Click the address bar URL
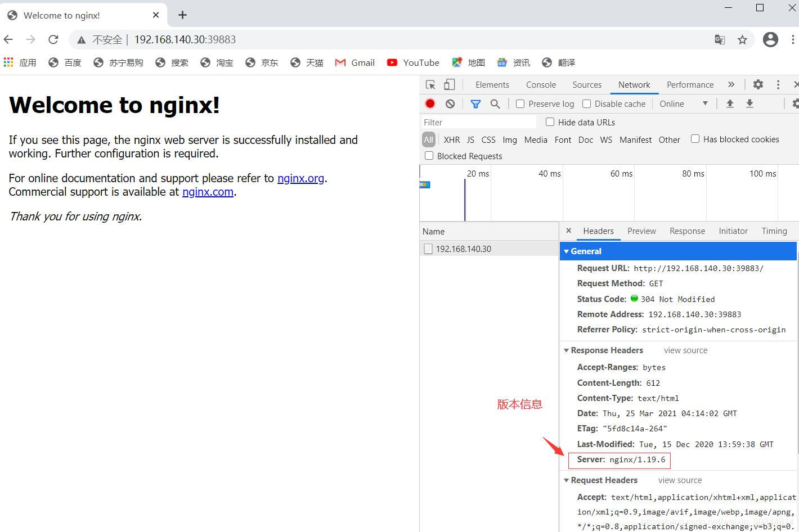 coord(185,39)
